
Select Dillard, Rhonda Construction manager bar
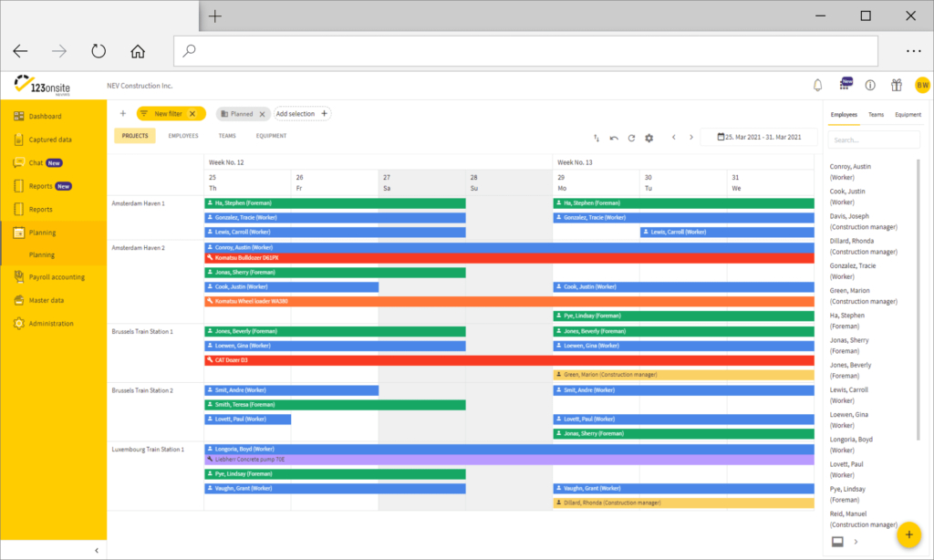click(684, 503)
